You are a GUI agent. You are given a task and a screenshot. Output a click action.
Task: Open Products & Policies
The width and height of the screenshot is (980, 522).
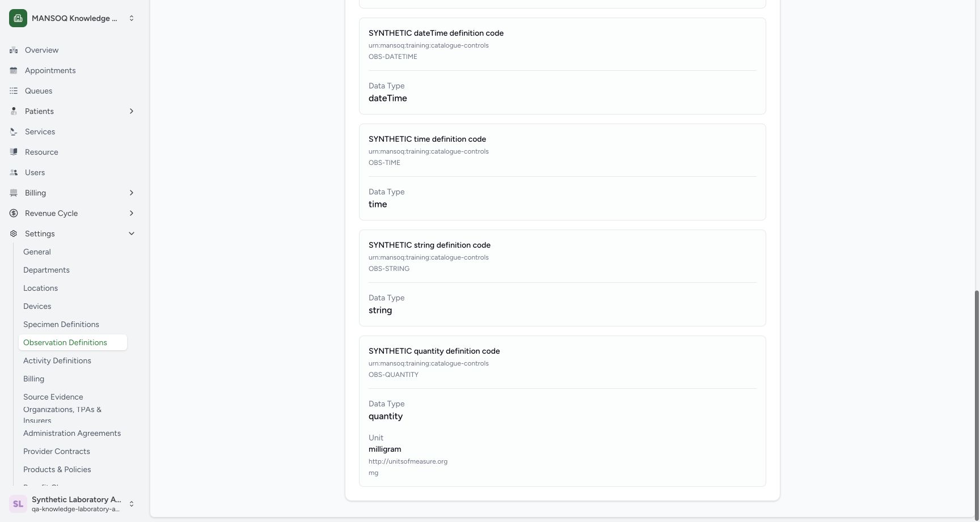click(x=73, y=469)
